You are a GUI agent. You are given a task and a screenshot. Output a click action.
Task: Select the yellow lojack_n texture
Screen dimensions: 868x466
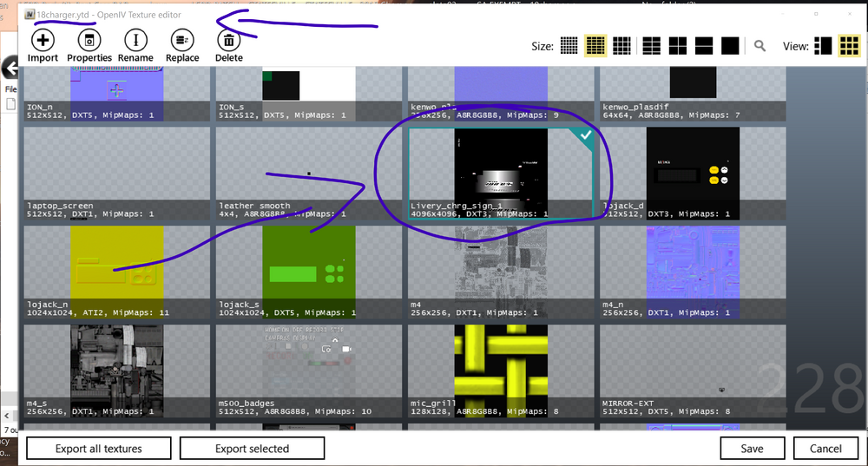click(117, 272)
